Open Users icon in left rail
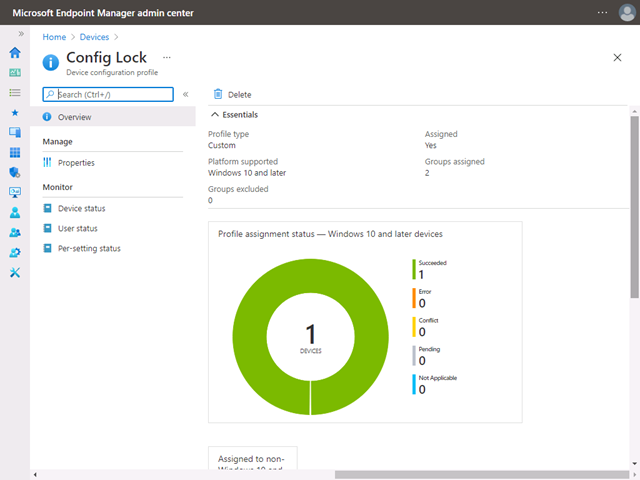Image resolution: width=640 pixels, height=480 pixels. tap(15, 212)
